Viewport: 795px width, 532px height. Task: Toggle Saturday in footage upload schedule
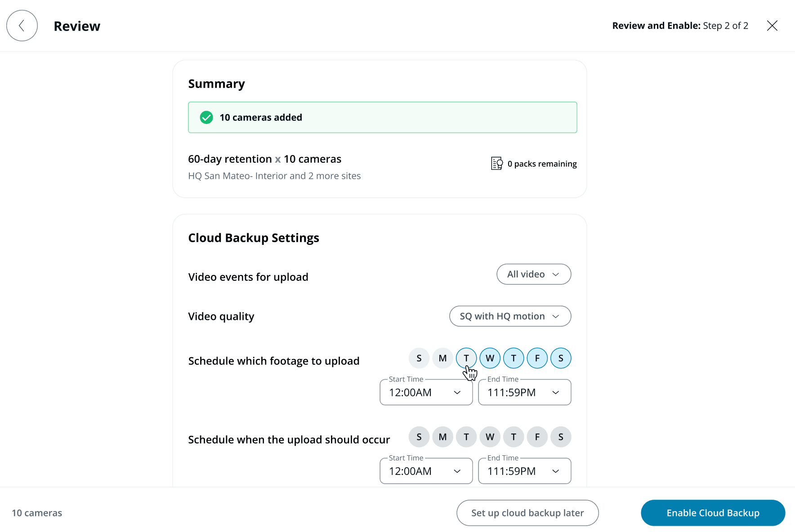pyautogui.click(x=561, y=358)
